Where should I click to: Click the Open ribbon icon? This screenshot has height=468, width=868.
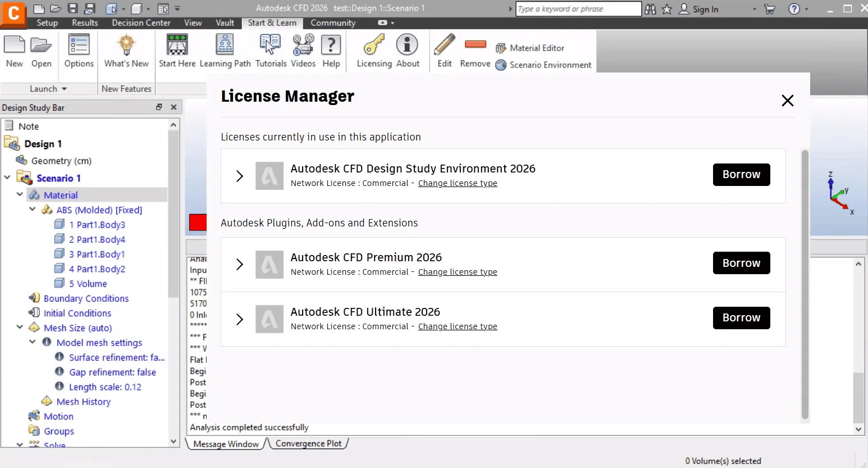tap(41, 45)
